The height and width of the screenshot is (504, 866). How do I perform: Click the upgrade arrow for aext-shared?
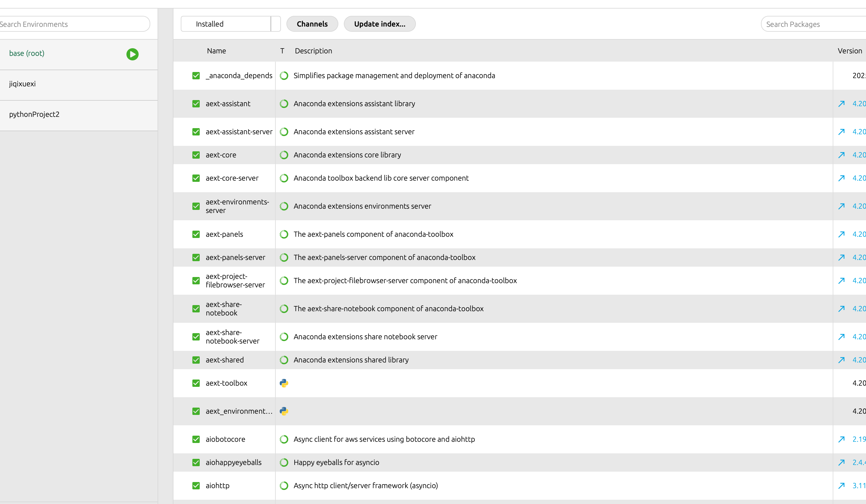click(841, 360)
